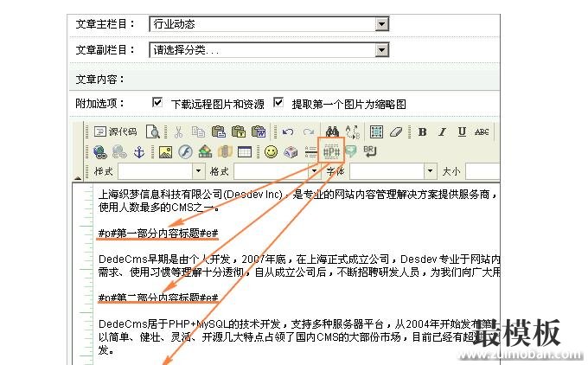588x365 pixels.
Task: Insert #P# page break marker
Action: coord(331,150)
